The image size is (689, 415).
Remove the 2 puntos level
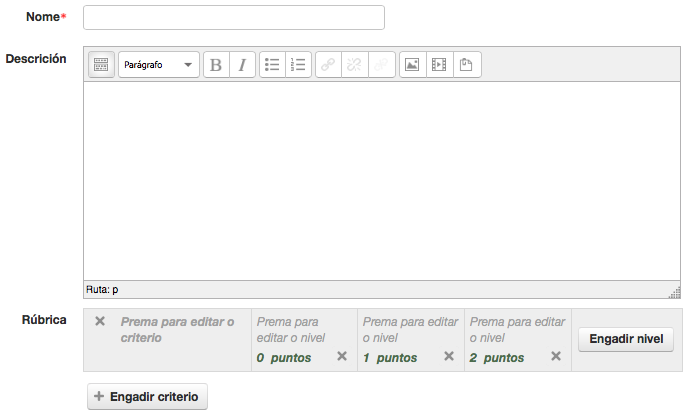point(556,356)
